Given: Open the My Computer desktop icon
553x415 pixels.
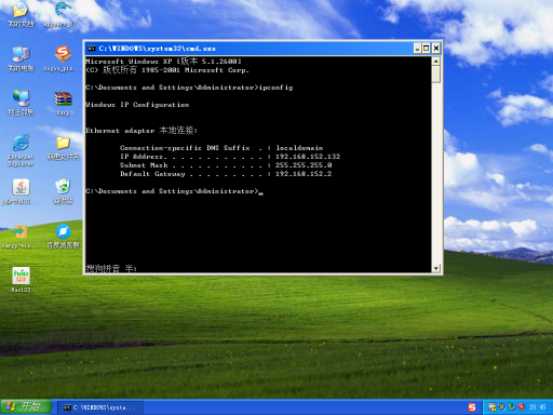Looking at the screenshot, I should pos(20,59).
